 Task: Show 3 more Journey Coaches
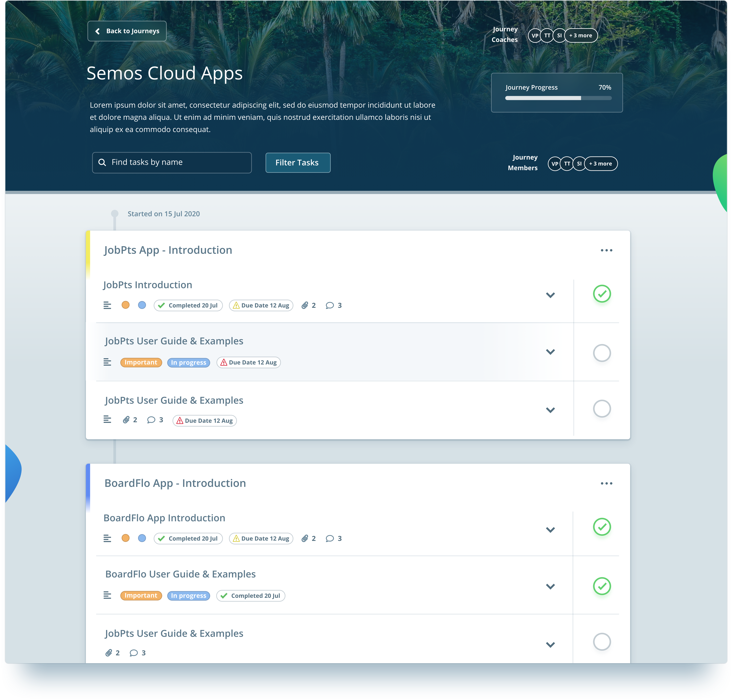[580, 35]
